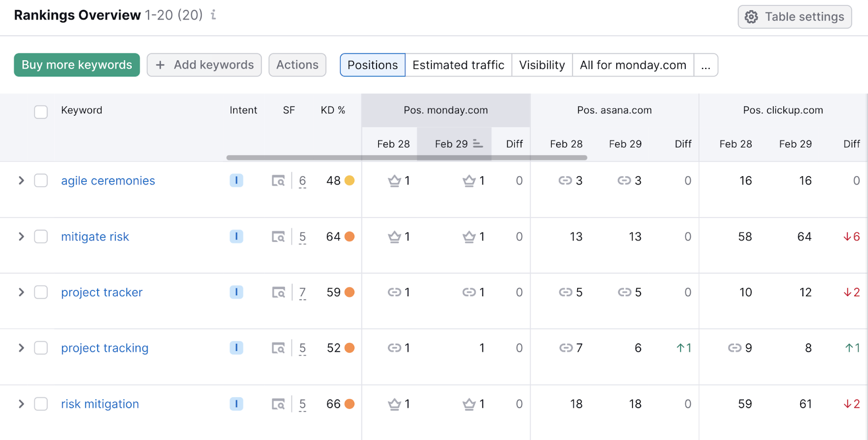Click the orange KD difficulty dot for risk mitigation
Screen dimensions: 868x440
(x=349, y=404)
